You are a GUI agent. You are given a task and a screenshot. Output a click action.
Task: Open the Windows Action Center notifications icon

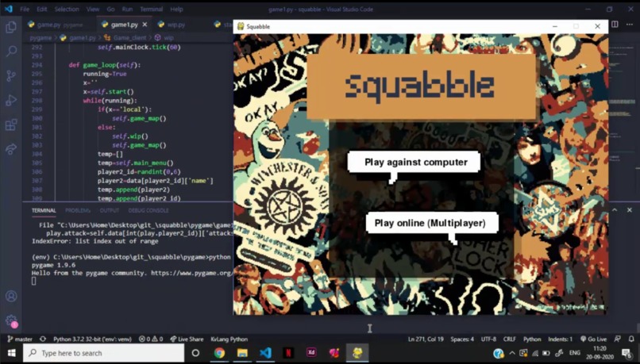(x=627, y=353)
